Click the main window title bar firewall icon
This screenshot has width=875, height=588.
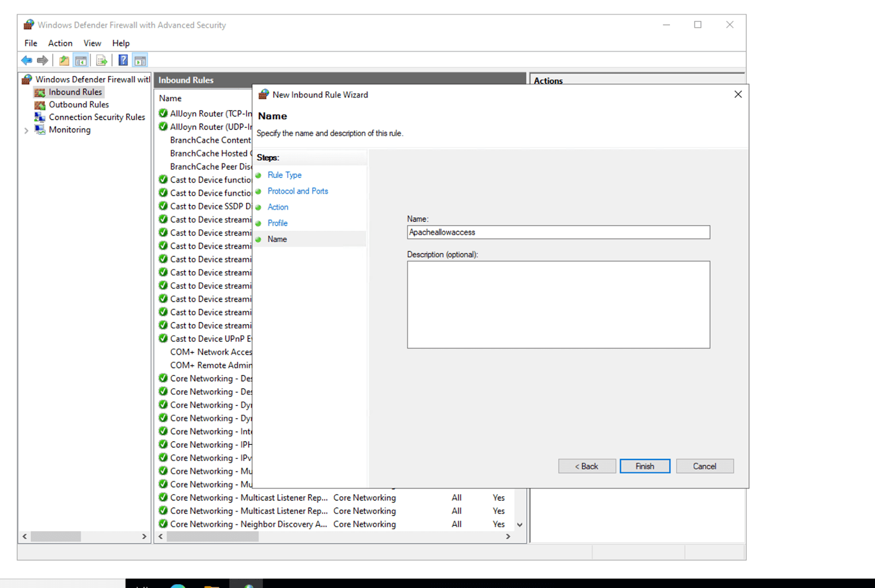(x=29, y=25)
